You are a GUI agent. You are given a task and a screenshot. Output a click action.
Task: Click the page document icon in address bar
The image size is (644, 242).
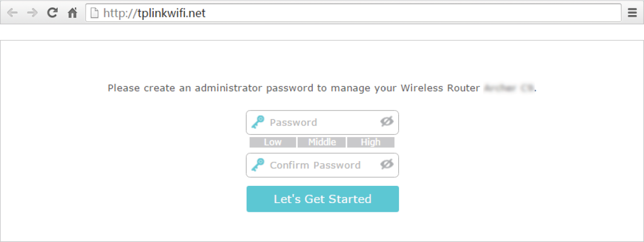94,13
